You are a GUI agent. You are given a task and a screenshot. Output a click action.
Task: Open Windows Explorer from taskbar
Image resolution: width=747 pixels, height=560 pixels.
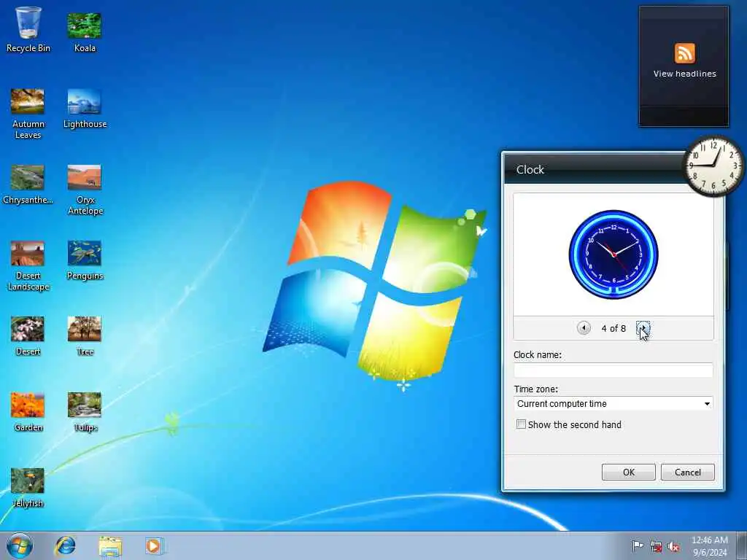click(111, 546)
